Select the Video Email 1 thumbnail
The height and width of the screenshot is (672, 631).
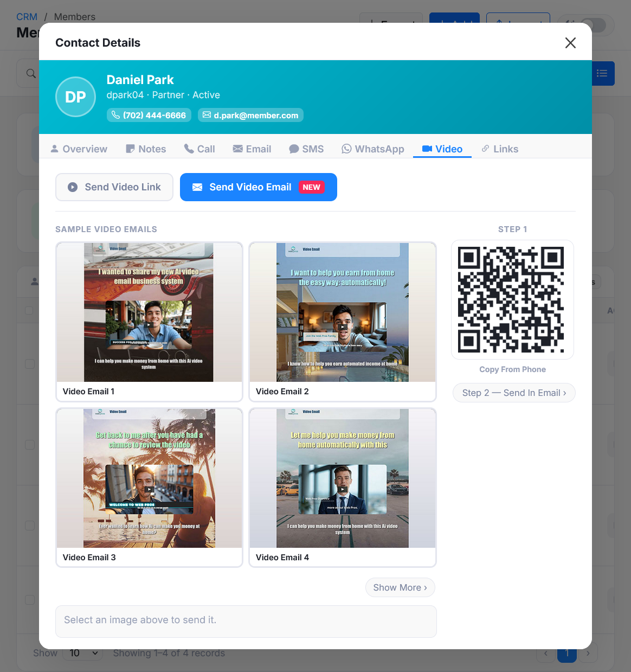(x=149, y=322)
